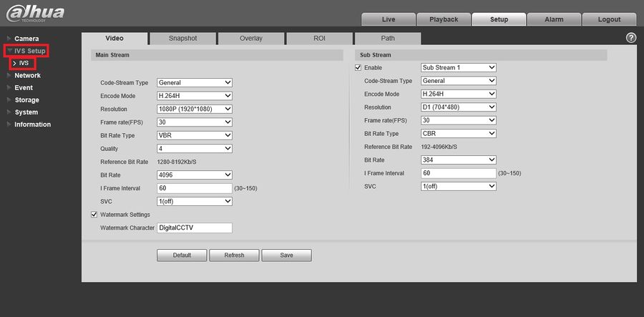Go to the Live view tab
Image resolution: width=644 pixels, height=317 pixels.
388,19
